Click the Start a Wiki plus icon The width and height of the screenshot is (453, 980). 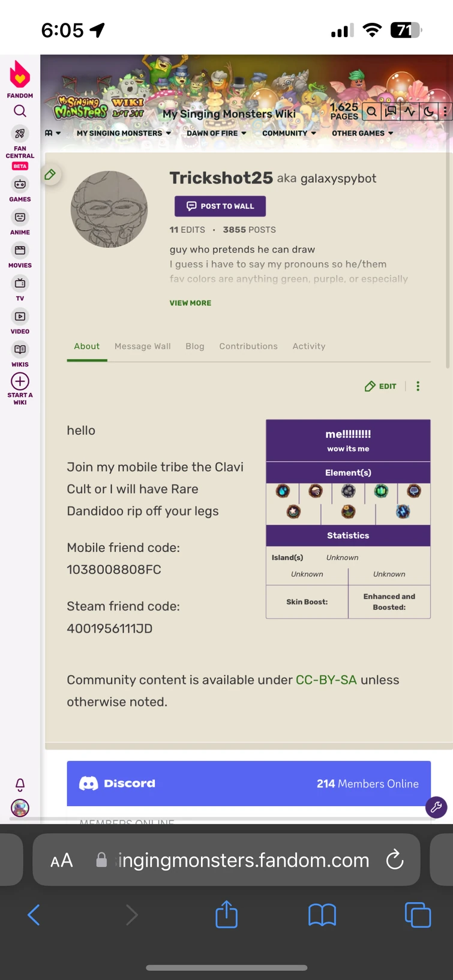(x=20, y=381)
